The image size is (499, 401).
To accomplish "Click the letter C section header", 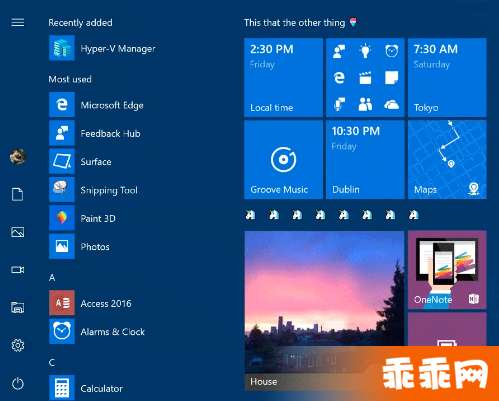I will pos(52,363).
